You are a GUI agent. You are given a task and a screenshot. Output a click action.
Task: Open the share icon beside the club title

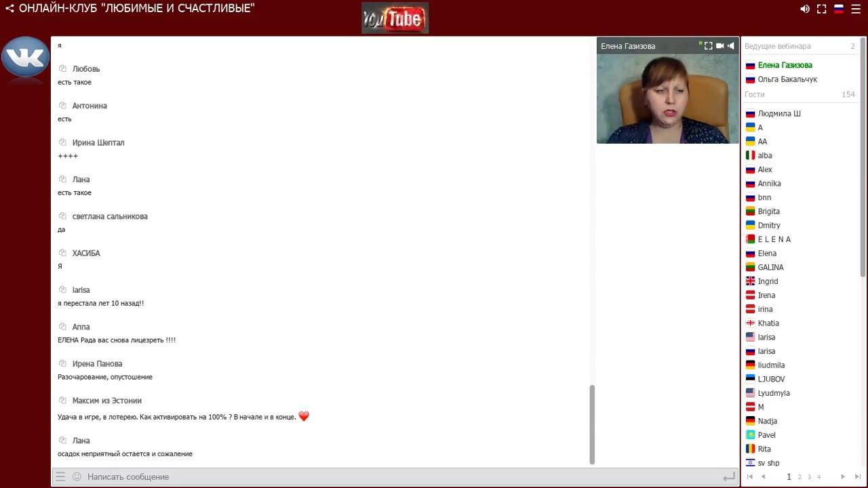pyautogui.click(x=9, y=9)
